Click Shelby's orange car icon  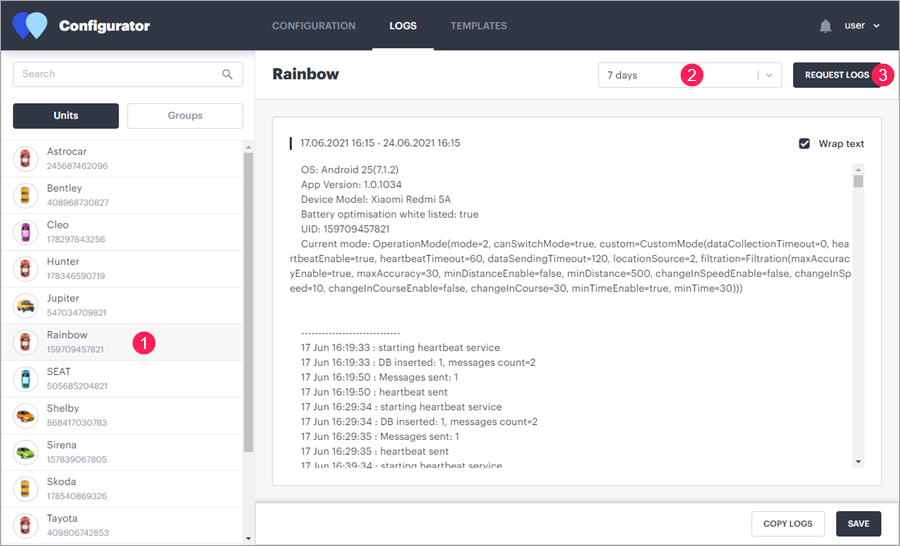click(x=25, y=416)
